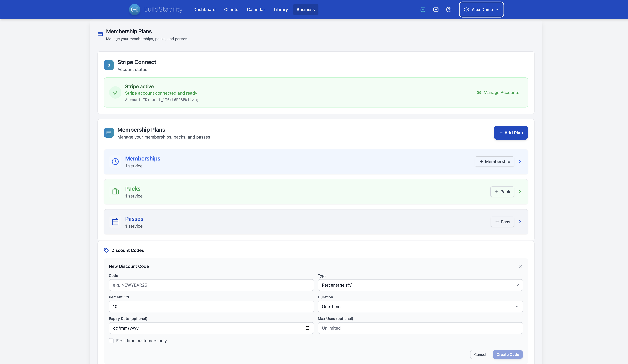Screen dimensions: 628x364
Task: Open the Library nav item
Action: tap(281, 10)
